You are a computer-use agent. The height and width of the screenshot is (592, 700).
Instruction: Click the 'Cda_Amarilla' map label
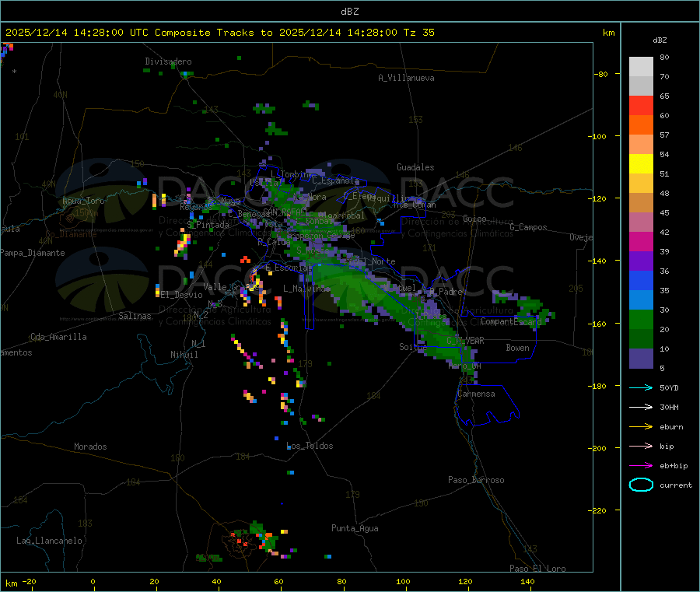click(58, 337)
